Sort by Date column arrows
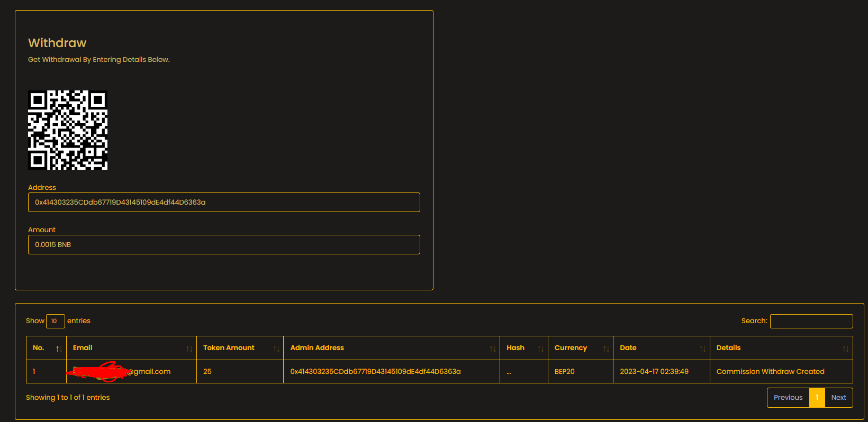Screen dimensions: 868x422 point(702,348)
